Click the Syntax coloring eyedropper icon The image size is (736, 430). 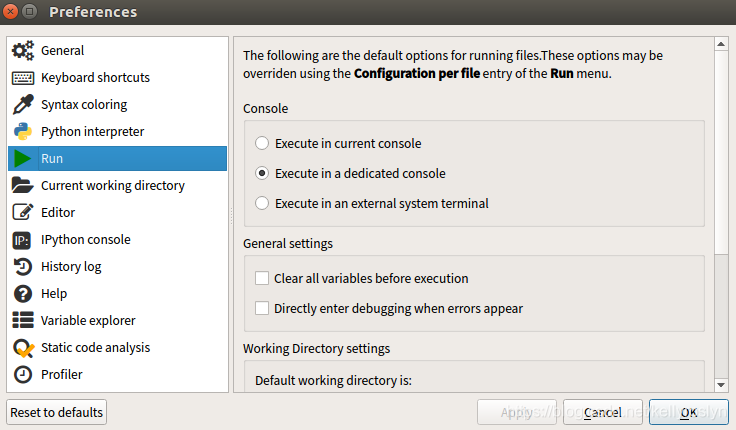(x=22, y=105)
